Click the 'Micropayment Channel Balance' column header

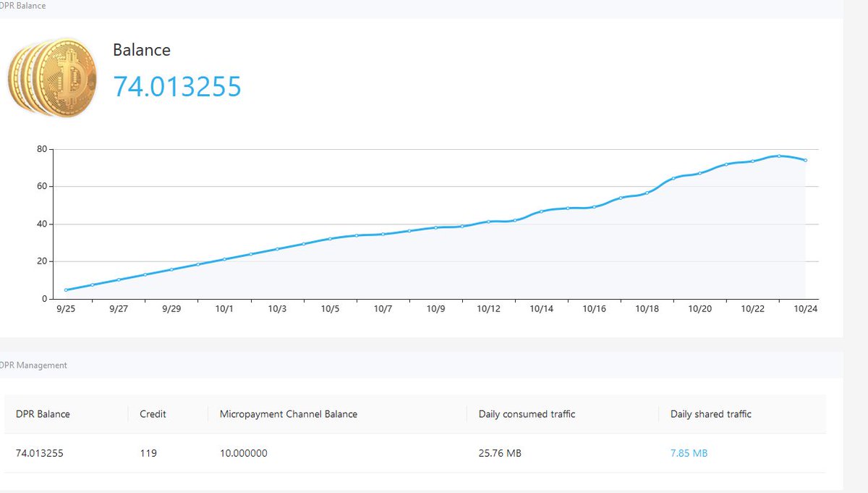click(x=289, y=414)
